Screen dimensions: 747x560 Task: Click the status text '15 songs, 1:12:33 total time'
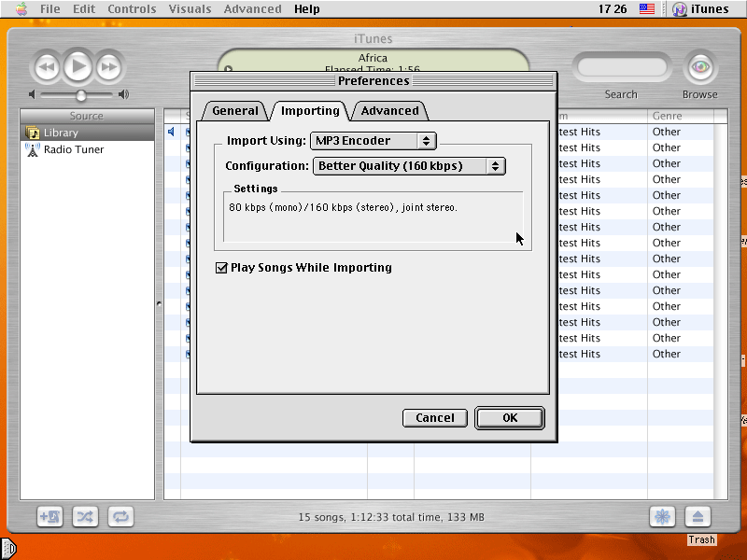coord(391,517)
